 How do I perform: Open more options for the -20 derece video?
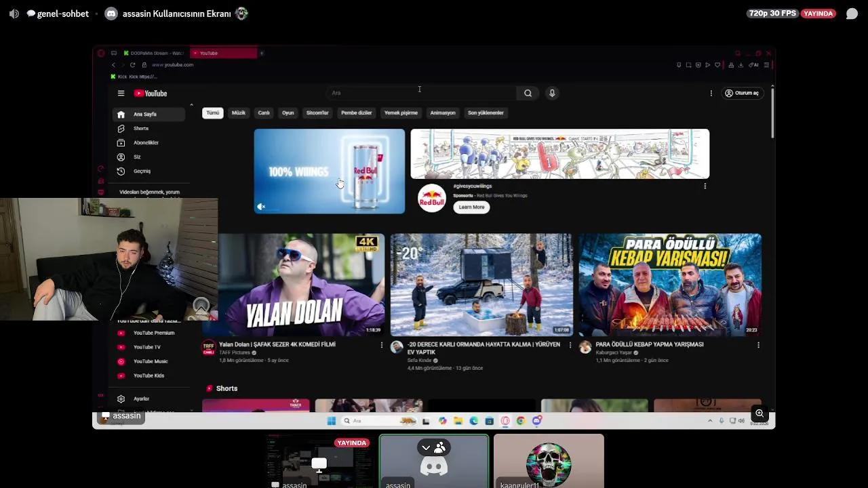(x=570, y=345)
